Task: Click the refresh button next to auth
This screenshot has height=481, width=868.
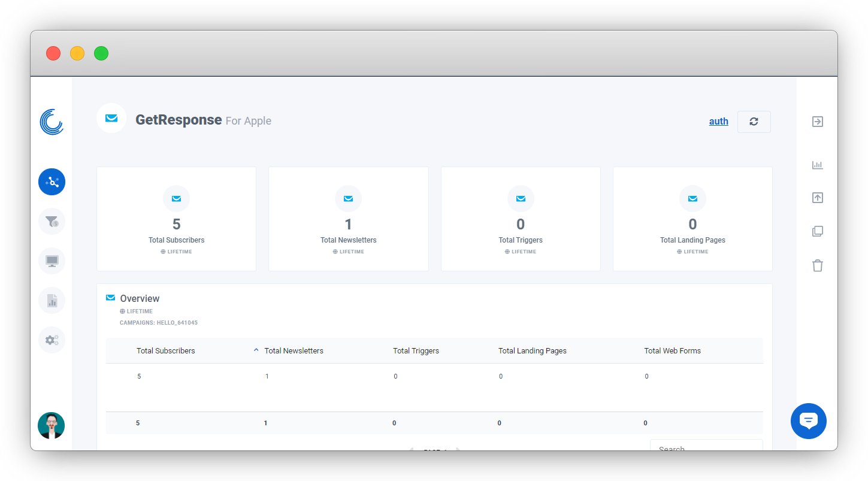Action: (x=754, y=122)
